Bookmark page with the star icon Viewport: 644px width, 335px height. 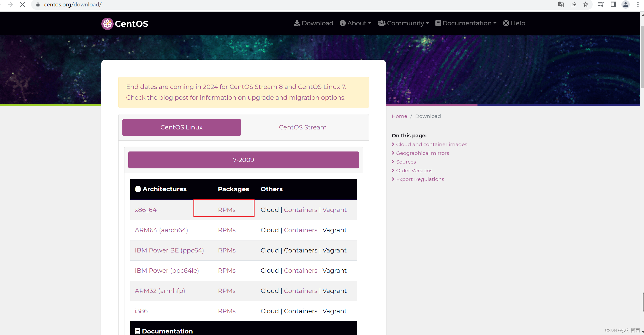[586, 4]
